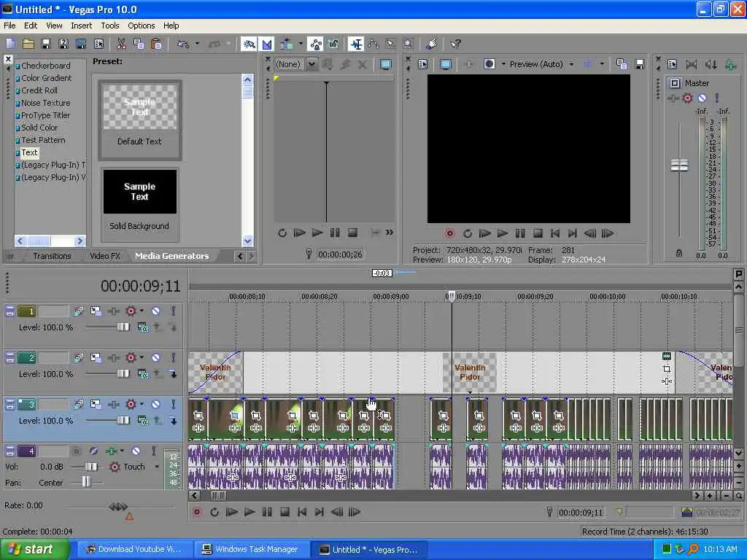The height and width of the screenshot is (560, 747).
Task: Click timeline transport Loop Playback icon
Action: point(214,513)
